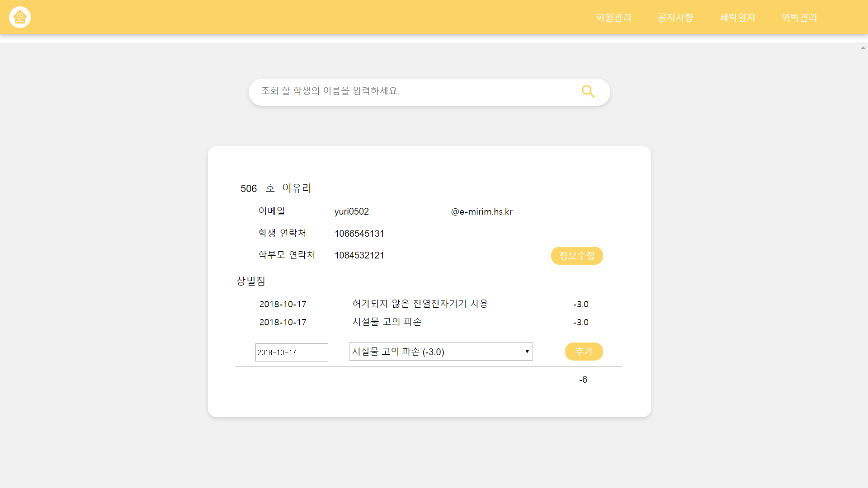868x488 pixels.
Task: Click the email domain @e-mirim.hs.kr
Action: [482, 211]
